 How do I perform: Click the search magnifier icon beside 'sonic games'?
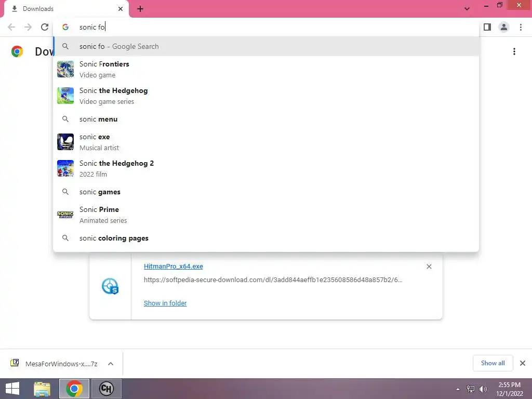click(x=65, y=192)
